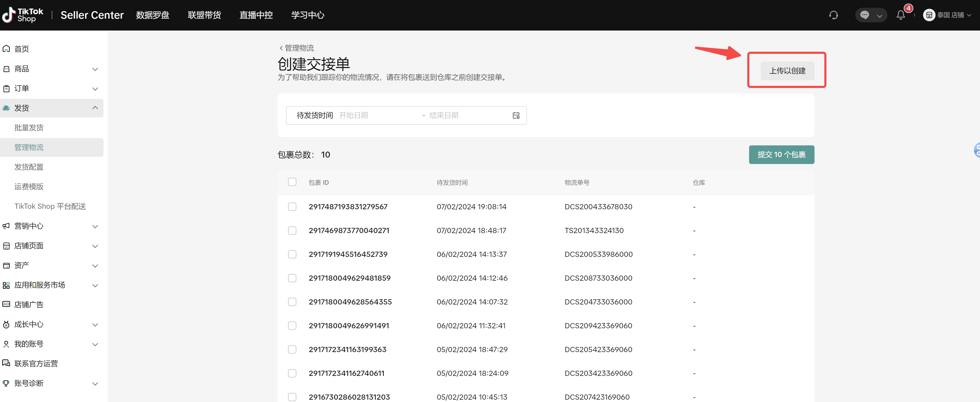Open the chat messages bubble icon
The image size is (980, 402).
pyautogui.click(x=864, y=15)
